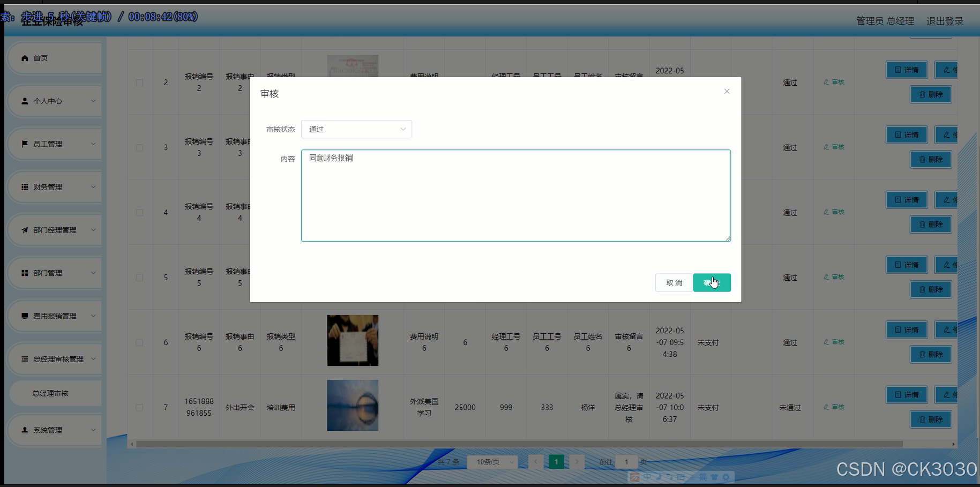
Task: Select the 首页 home icon
Action: (x=24, y=58)
